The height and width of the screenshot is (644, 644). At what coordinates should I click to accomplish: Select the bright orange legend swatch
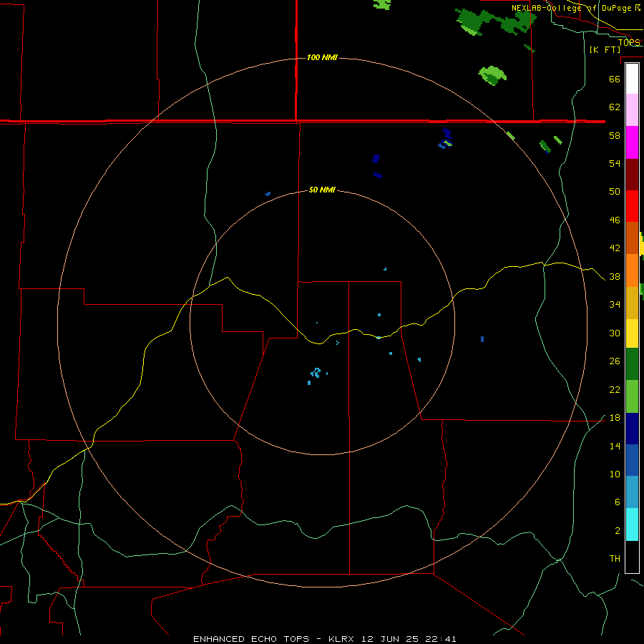[x=632, y=270]
